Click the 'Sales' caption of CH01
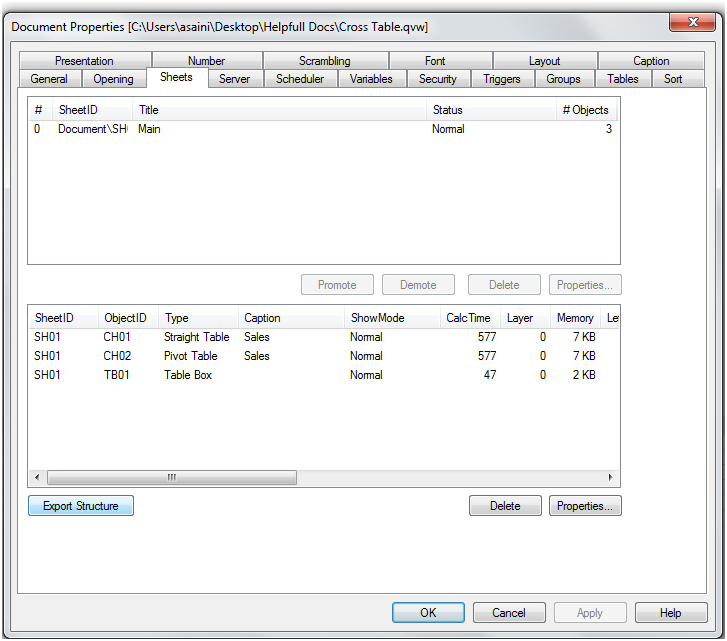The width and height of the screenshot is (727, 641). pos(257,337)
